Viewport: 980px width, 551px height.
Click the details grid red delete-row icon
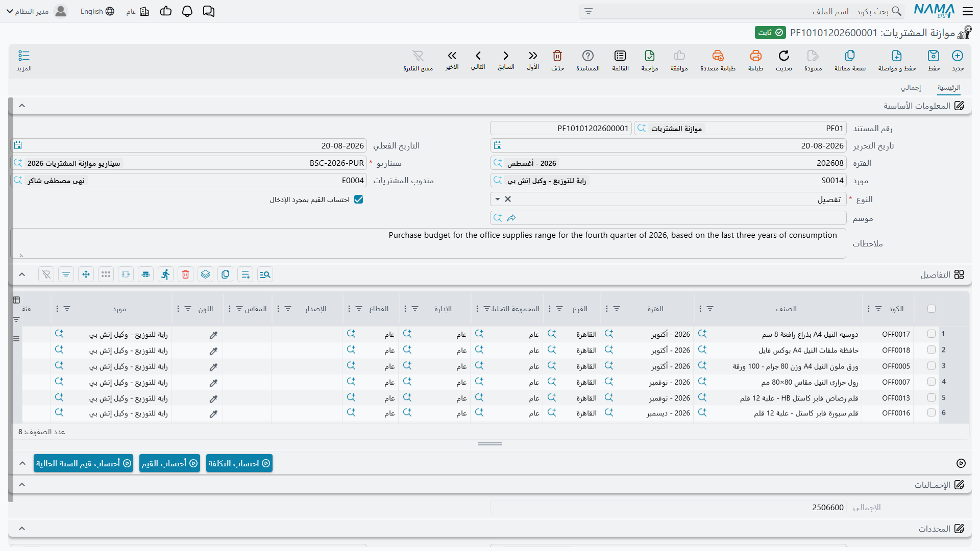point(185,274)
